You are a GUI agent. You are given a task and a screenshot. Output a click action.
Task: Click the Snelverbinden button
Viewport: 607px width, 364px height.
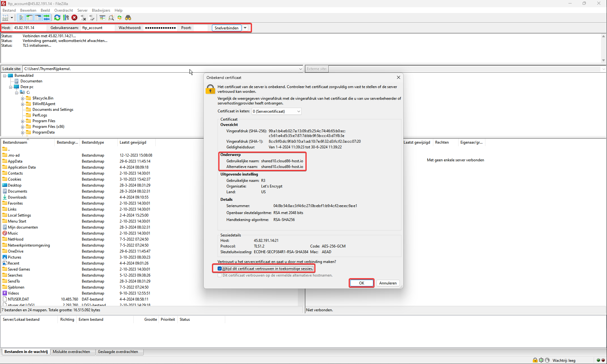[x=226, y=28]
